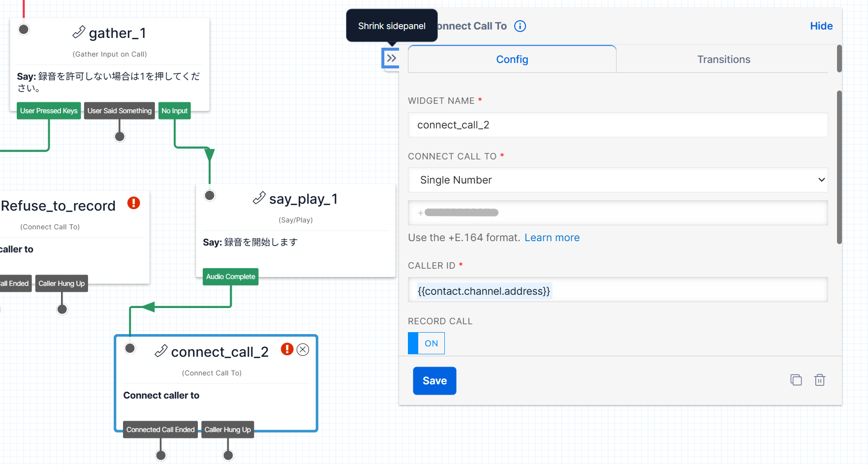This screenshot has width=868, height=465.
Task: Click the duplicate widget icon
Action: [x=796, y=380]
